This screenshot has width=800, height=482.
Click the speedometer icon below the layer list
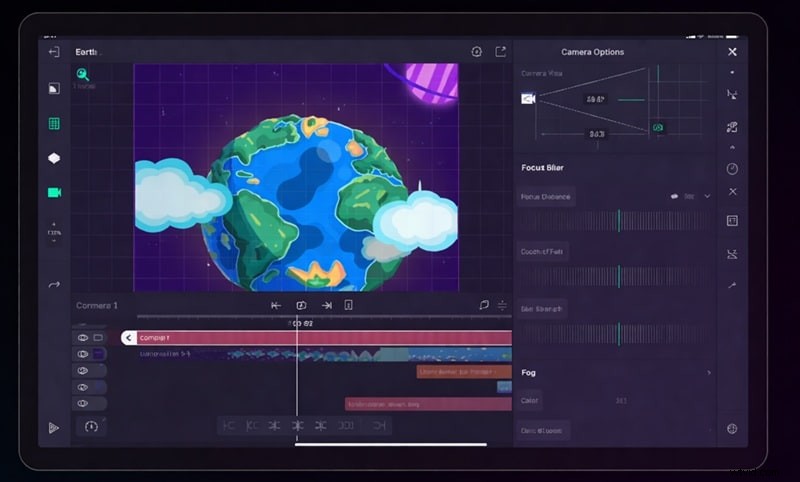click(91, 426)
